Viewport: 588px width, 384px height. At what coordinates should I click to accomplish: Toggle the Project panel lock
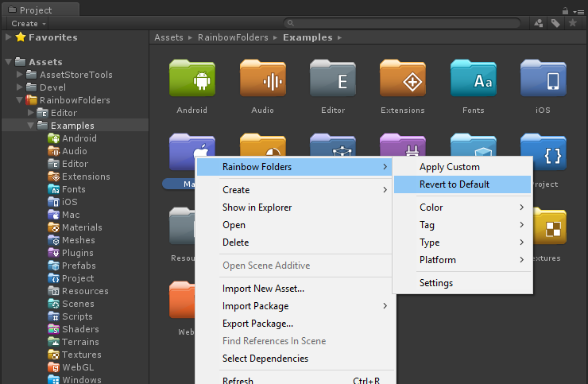click(x=565, y=11)
